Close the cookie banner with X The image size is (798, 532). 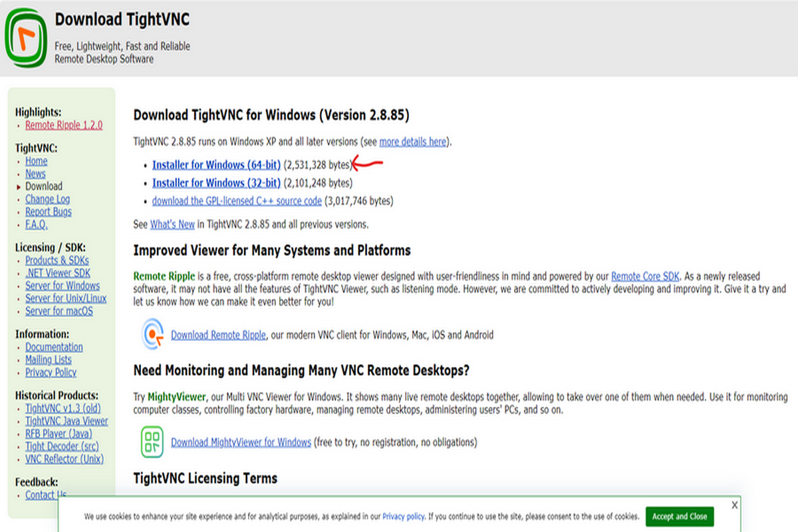click(734, 505)
